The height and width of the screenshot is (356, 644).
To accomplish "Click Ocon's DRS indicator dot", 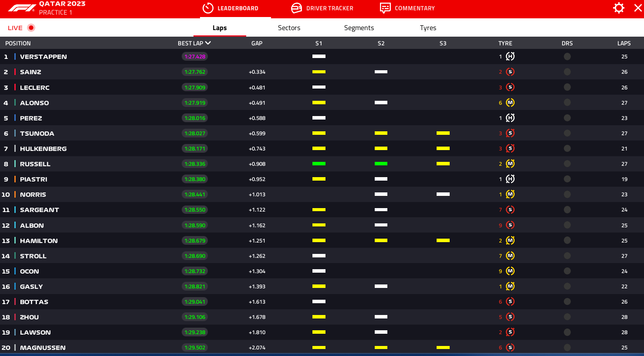I will (567, 271).
